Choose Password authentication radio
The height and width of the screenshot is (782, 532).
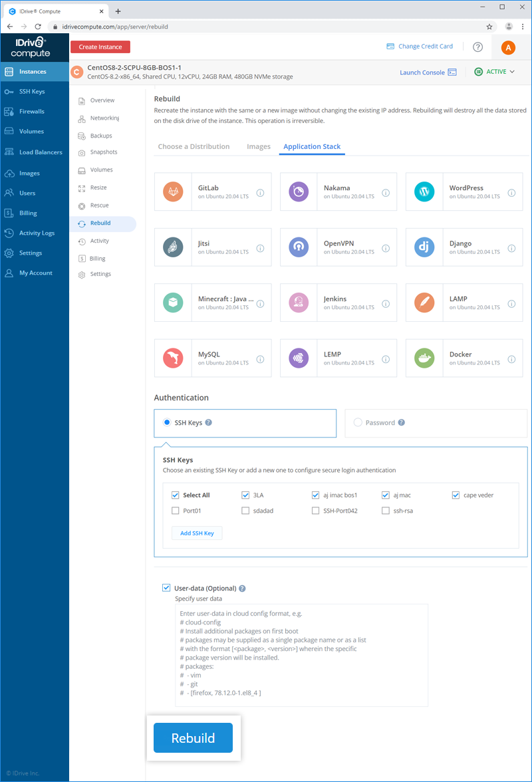point(358,422)
